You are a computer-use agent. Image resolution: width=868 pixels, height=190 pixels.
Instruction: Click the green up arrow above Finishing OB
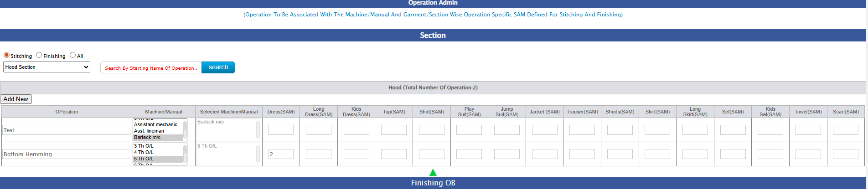coord(433,172)
